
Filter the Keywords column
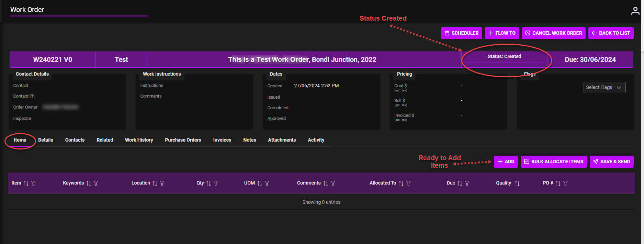[x=96, y=184]
